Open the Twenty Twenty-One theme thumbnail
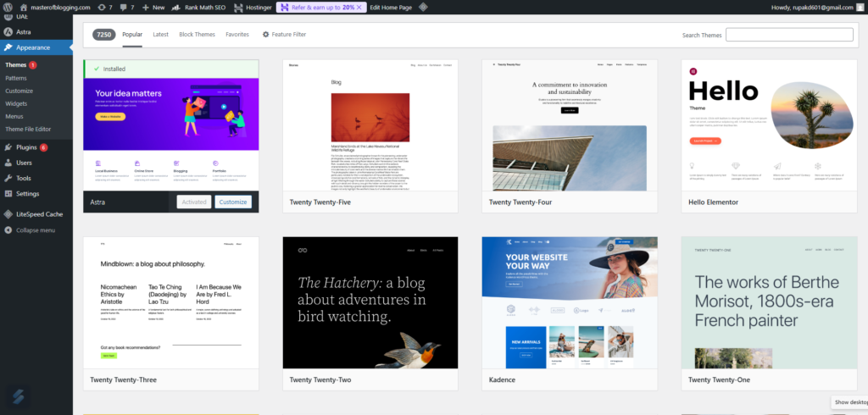Viewport: 868px width, 415px height. (x=770, y=302)
